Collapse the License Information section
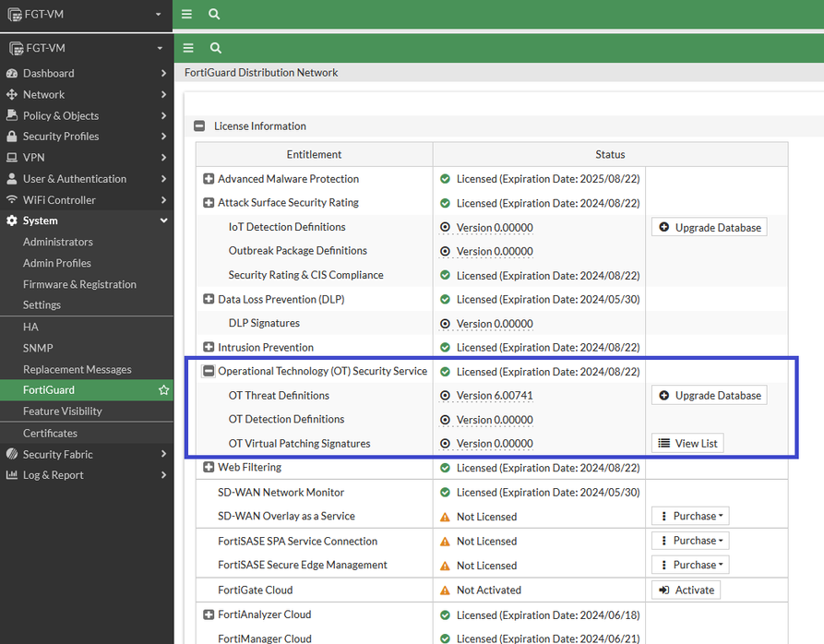 pyautogui.click(x=199, y=126)
